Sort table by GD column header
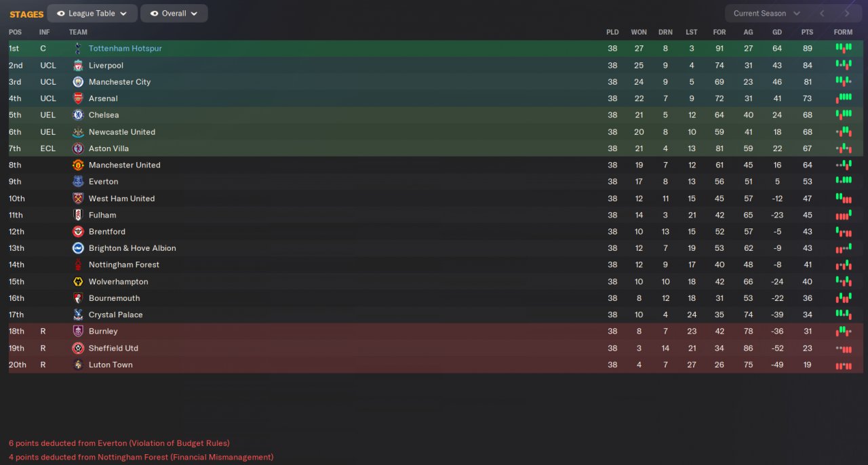Image resolution: width=868 pixels, height=465 pixels. click(x=777, y=32)
